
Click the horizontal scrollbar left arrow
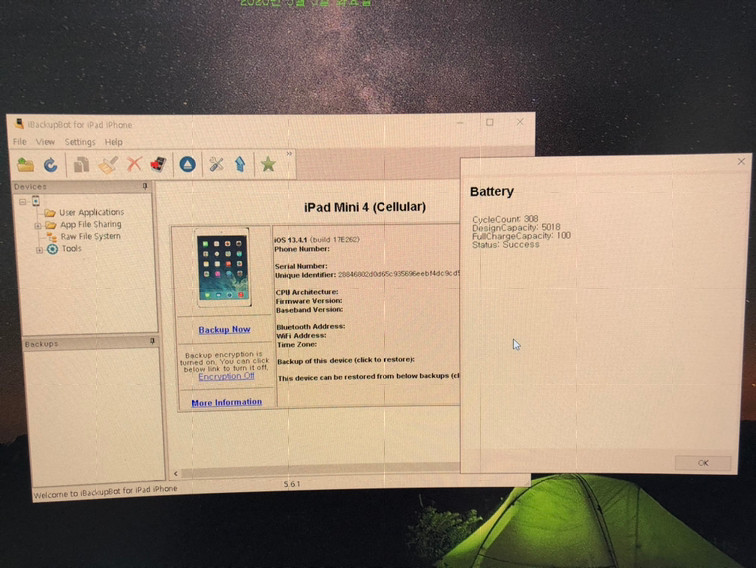pyautogui.click(x=176, y=473)
